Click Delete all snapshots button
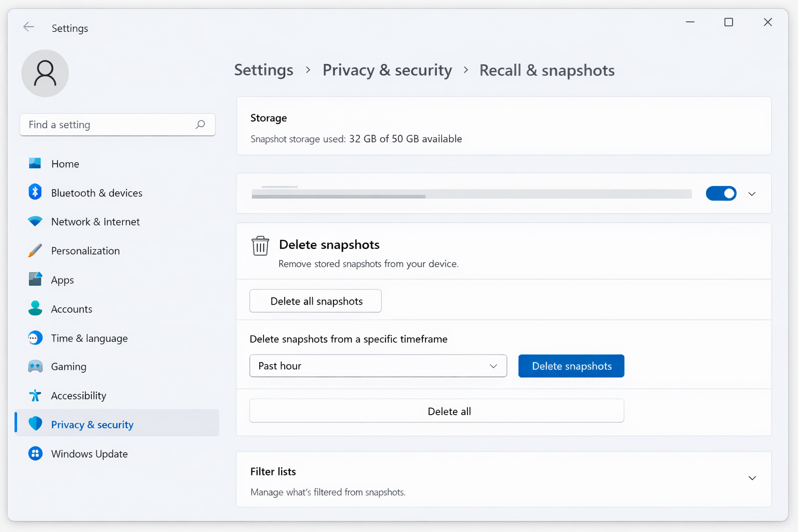The height and width of the screenshot is (532, 798). (x=315, y=301)
